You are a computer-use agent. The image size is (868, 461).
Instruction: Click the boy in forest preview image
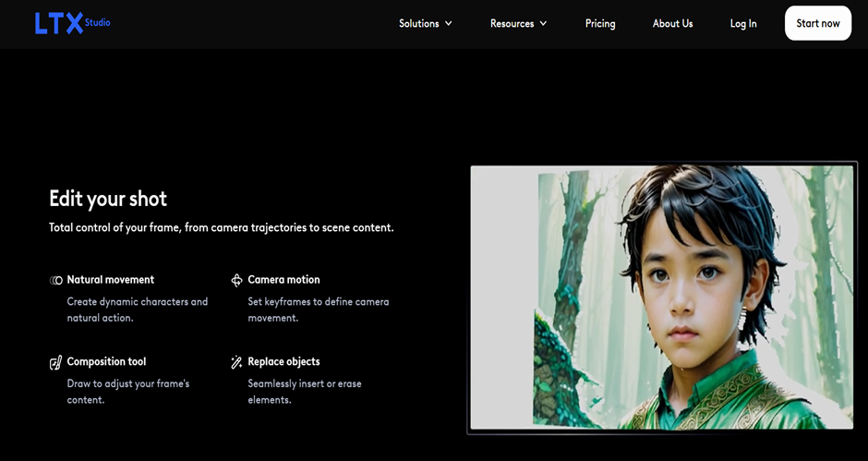662,297
